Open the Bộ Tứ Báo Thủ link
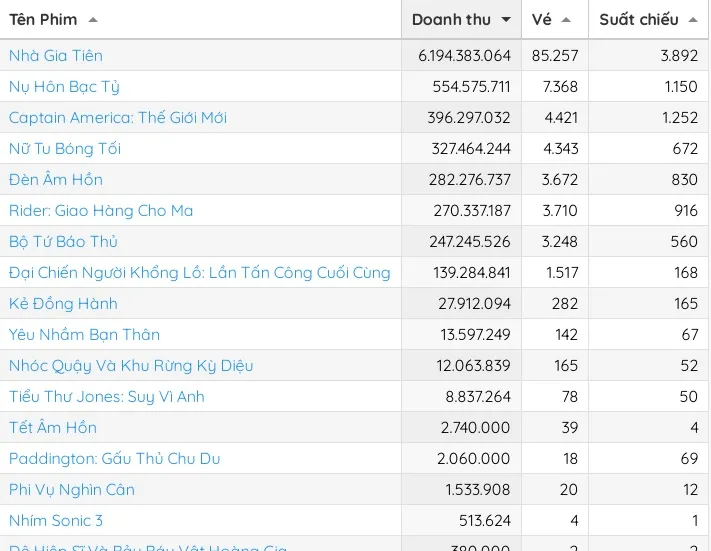Image resolution: width=711 pixels, height=551 pixels. 63,242
